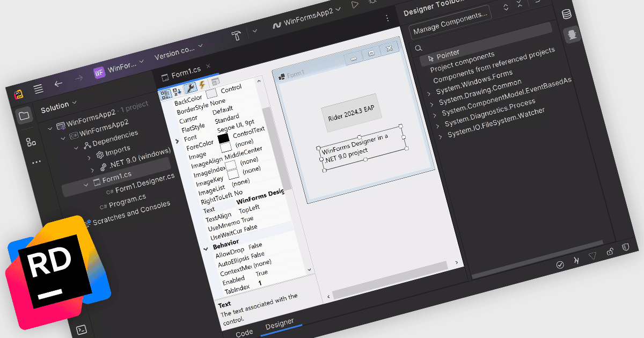Screen dimensions: 644x338
Task: Click the property grid vertical scrollbar thumb
Action: (x=276, y=148)
